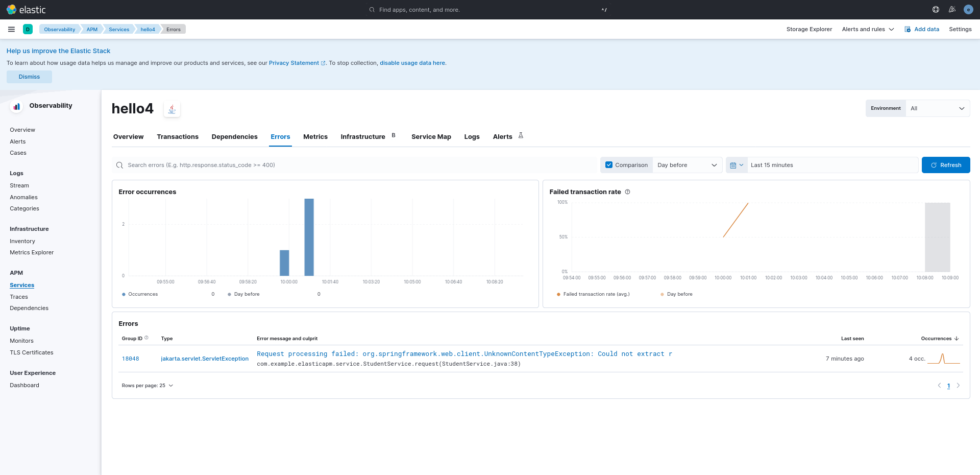Toggle the Comparison checkbox
The image size is (980, 475).
609,165
